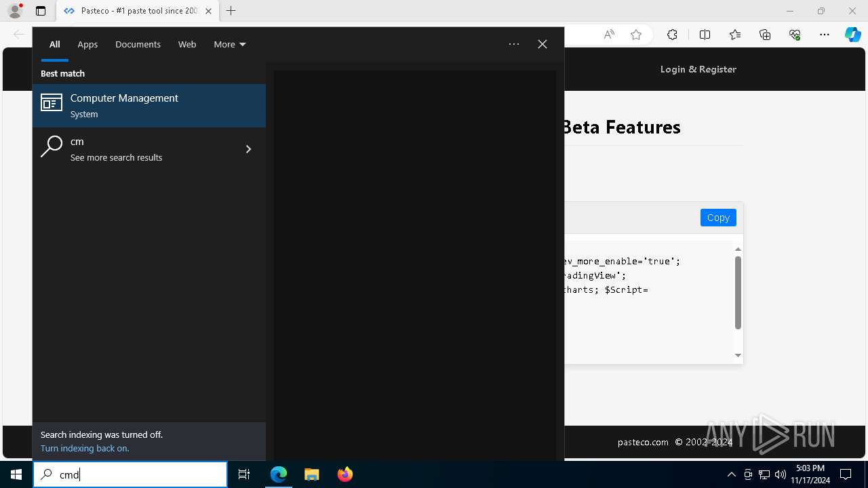Close the Pasteco browser tab
The width and height of the screenshot is (868, 488).
coord(208,11)
